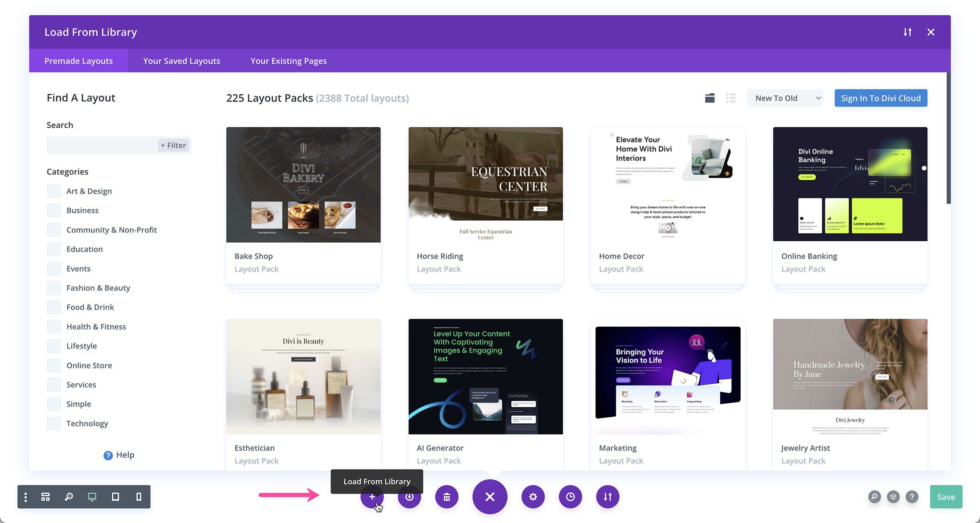Click the sort/reorder module icon
The image size is (980, 523).
[x=608, y=497]
